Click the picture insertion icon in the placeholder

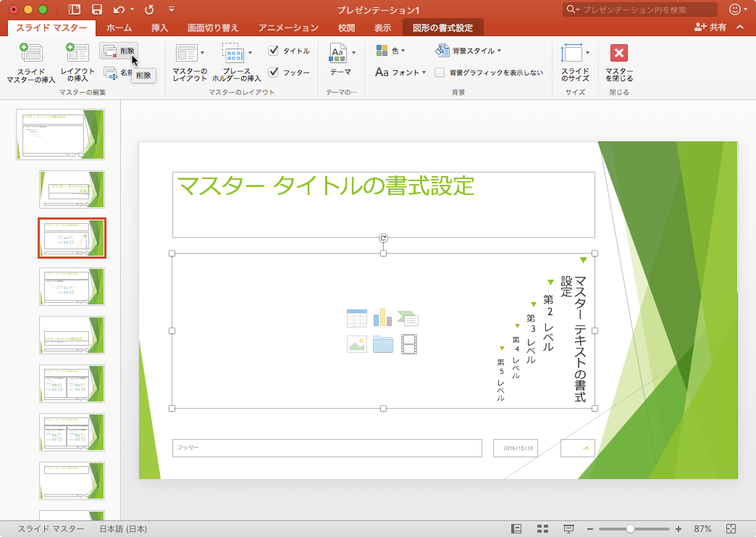356,344
